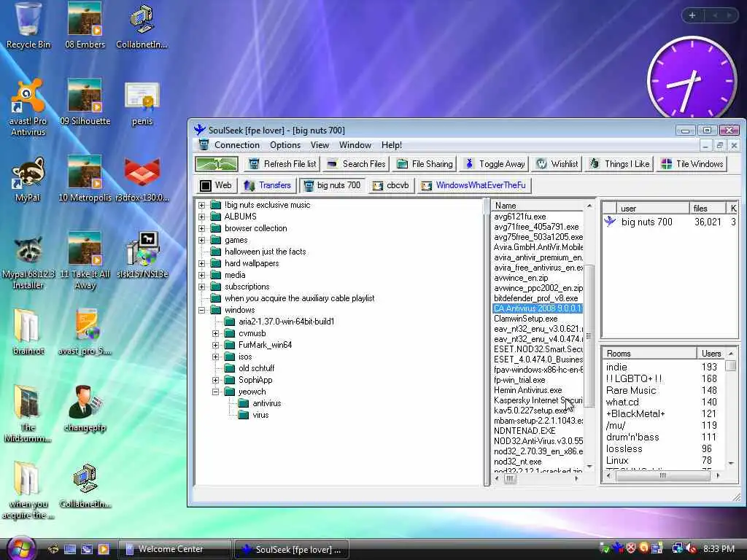Expand the isos folder

215,357
